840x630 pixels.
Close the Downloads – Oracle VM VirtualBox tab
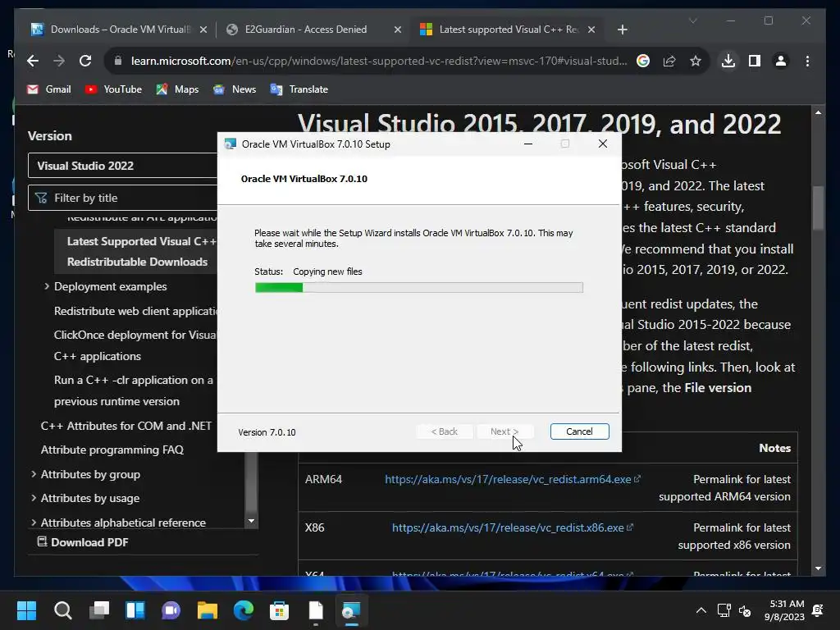[203, 30]
